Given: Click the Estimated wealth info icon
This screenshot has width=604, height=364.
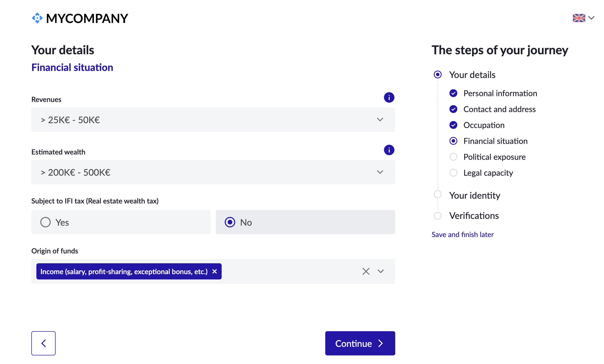Looking at the screenshot, I should [x=389, y=150].
